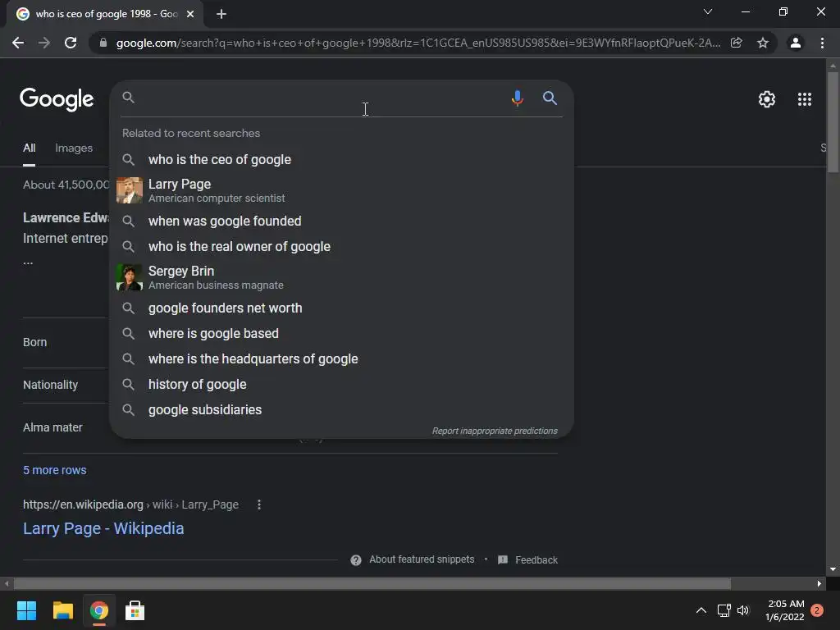Choose suggestion 'history of google'

coord(341,384)
